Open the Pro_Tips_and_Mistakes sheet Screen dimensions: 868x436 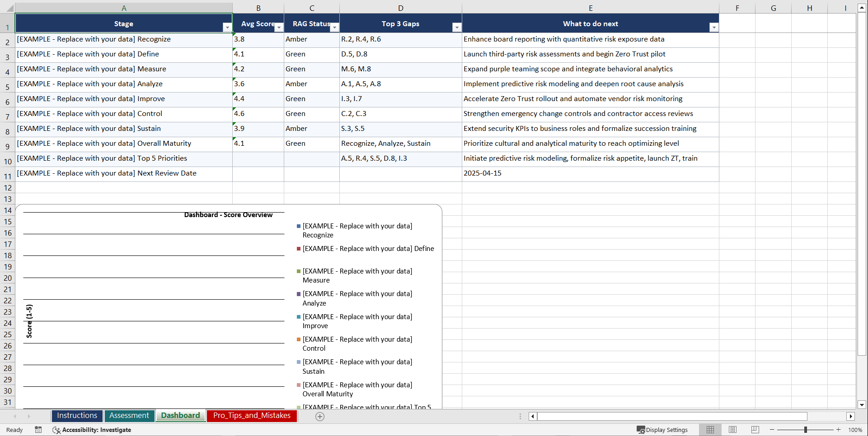[x=252, y=416]
